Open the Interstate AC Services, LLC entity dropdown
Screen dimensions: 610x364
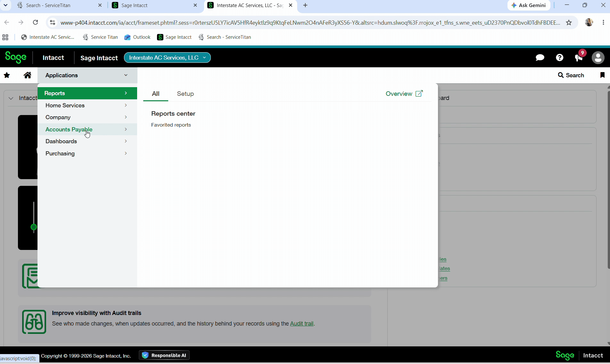(167, 58)
